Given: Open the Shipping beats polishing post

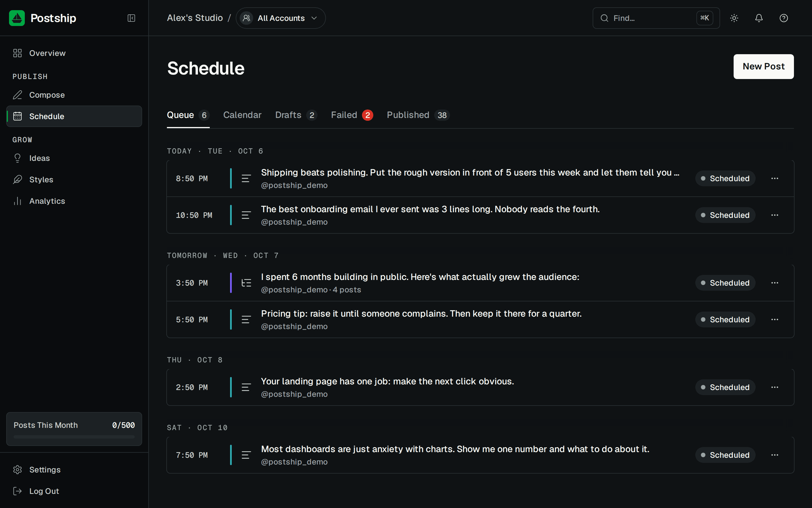Looking at the screenshot, I should [x=480, y=178].
